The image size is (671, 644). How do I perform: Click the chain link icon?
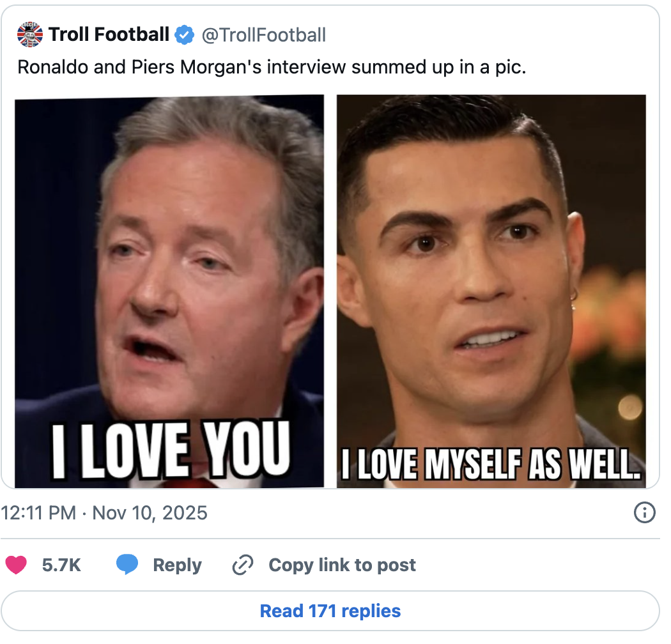tap(243, 565)
